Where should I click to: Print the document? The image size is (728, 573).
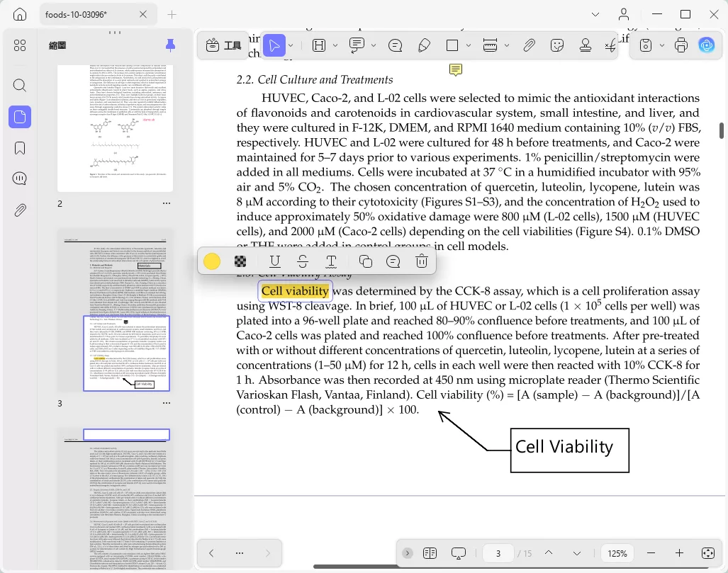[x=681, y=45]
